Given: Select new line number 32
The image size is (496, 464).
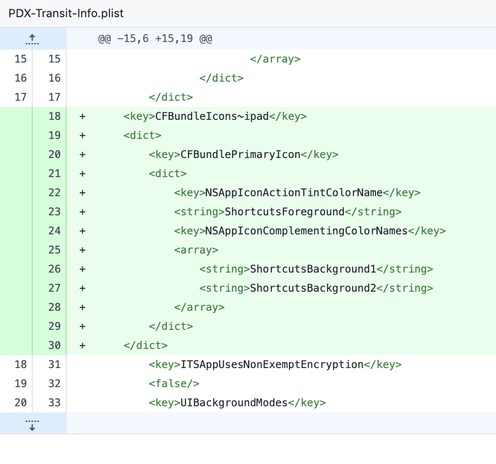Looking at the screenshot, I should (x=54, y=383).
